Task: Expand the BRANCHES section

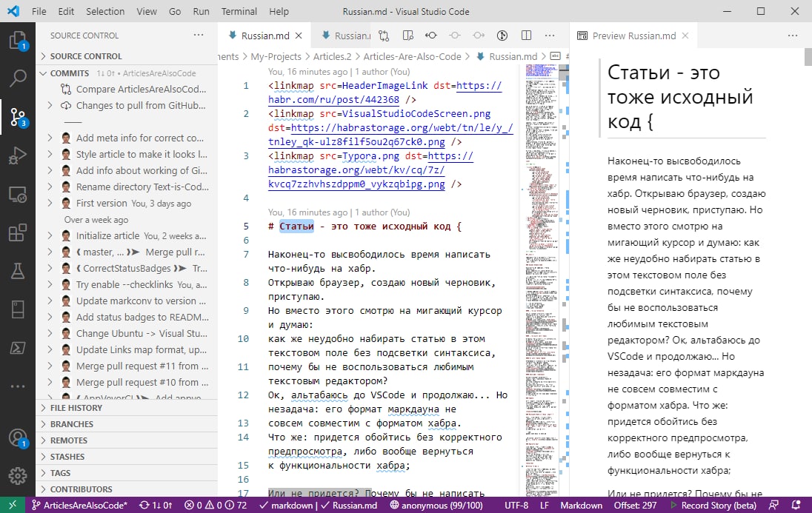Action: click(x=127, y=424)
